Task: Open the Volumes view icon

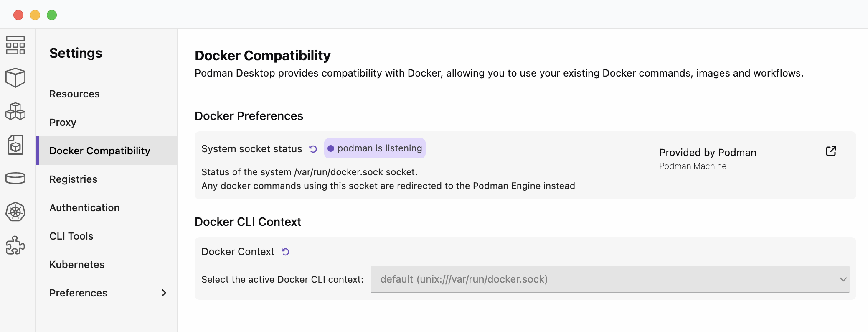Action: click(15, 178)
